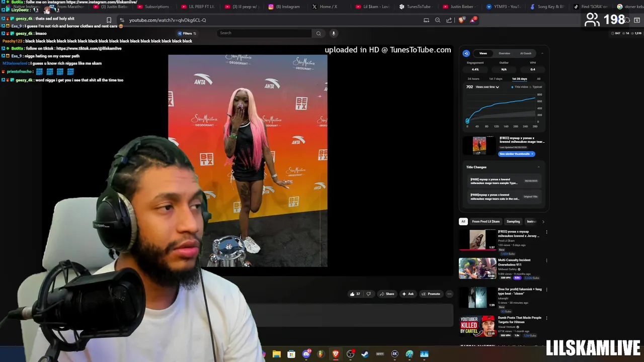Screen dimensions: 644x362
Task: Click in the YouTube Search field
Action: click(x=264, y=33)
